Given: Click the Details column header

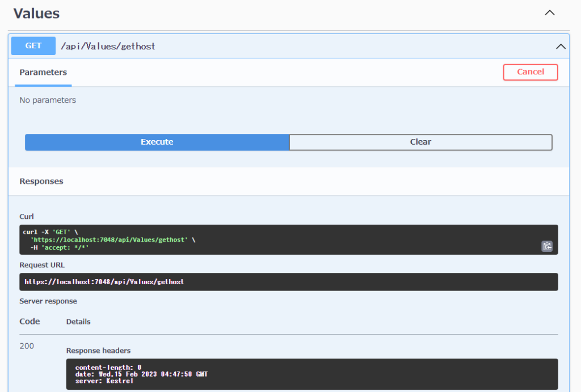Looking at the screenshot, I should pos(78,322).
